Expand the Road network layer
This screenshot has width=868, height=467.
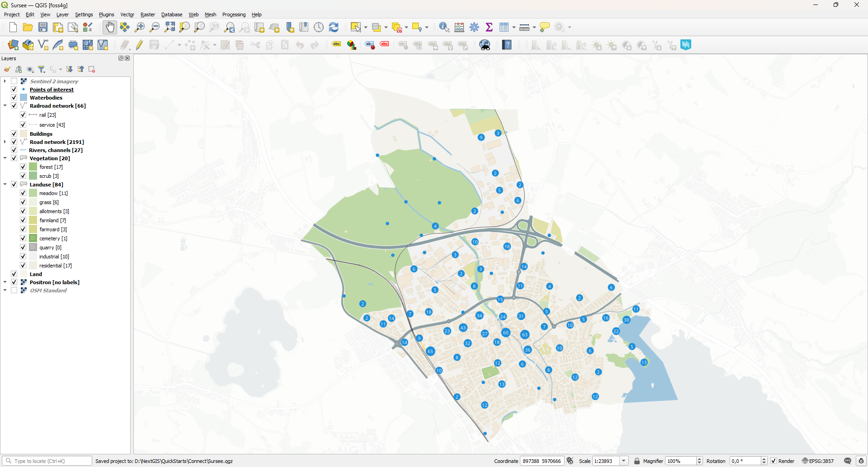(x=5, y=142)
